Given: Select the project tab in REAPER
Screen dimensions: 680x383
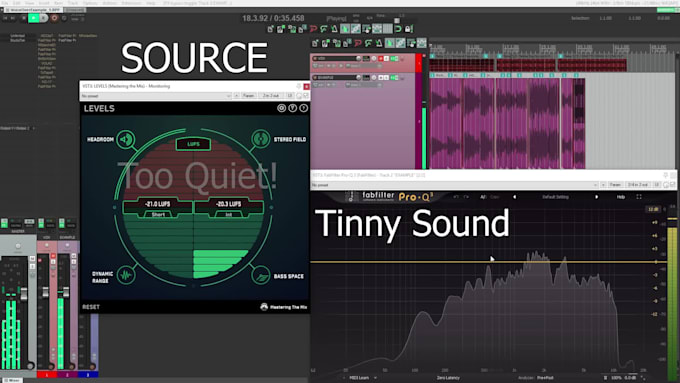Looking at the screenshot, I should click(33, 10).
